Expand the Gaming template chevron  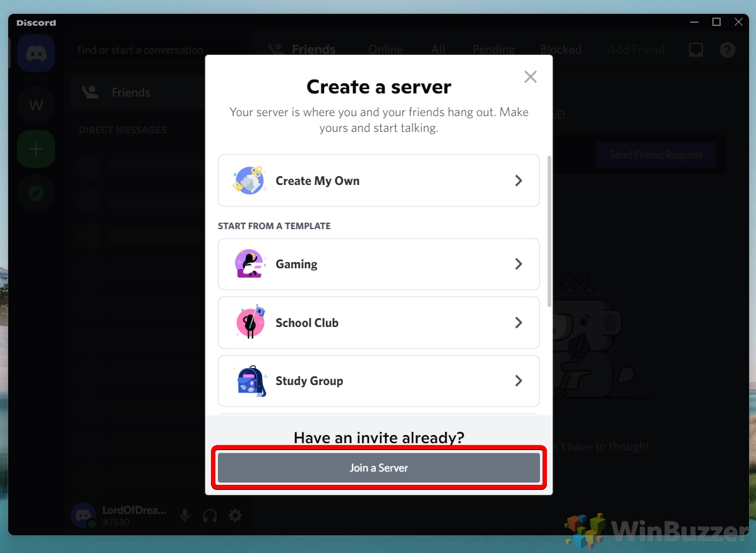pyautogui.click(x=519, y=264)
